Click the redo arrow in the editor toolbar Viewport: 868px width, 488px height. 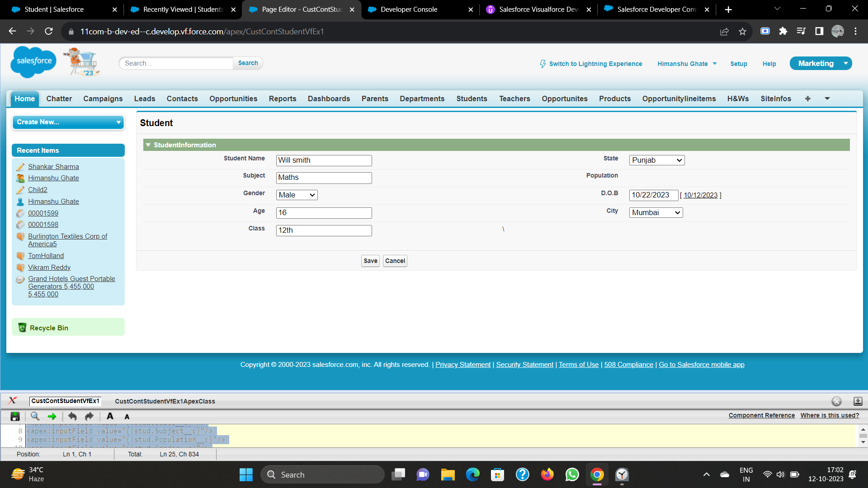[x=89, y=416]
